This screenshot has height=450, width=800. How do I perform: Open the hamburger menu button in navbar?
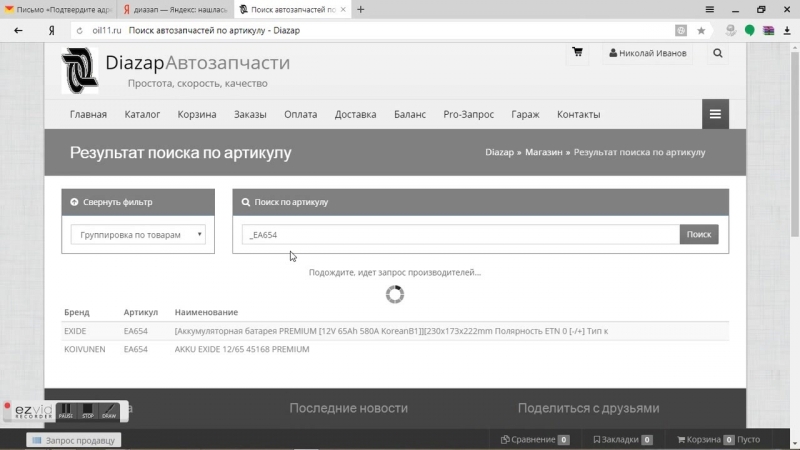coord(715,114)
